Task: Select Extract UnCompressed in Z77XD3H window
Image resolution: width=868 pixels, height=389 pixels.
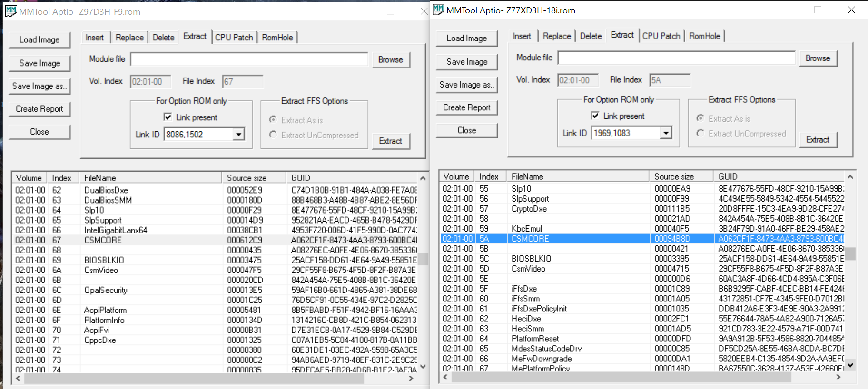Action: (700, 133)
